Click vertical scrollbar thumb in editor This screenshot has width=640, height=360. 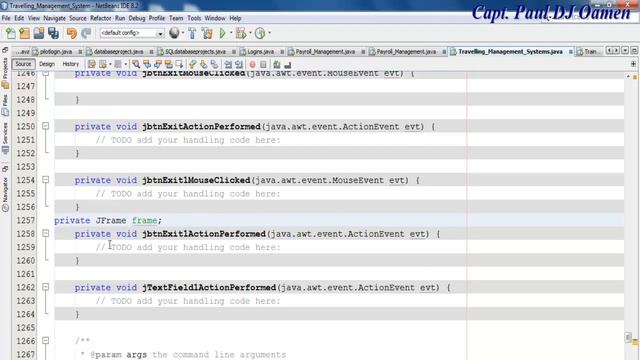point(628,337)
